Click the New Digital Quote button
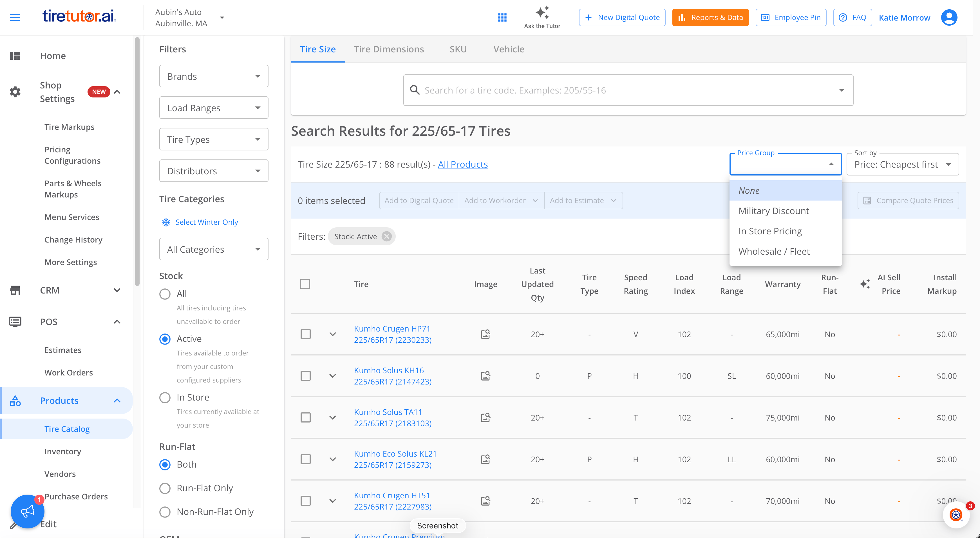980x538 pixels. pyautogui.click(x=622, y=17)
